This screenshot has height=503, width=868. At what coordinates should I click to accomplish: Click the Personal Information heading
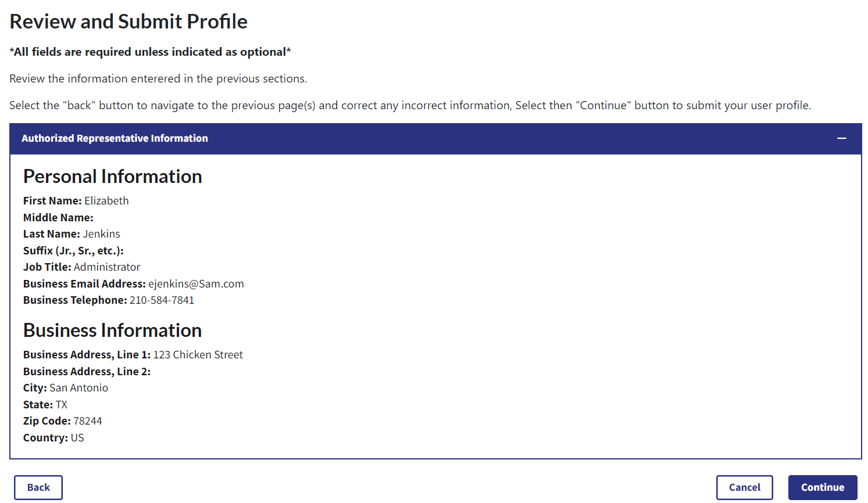[112, 177]
